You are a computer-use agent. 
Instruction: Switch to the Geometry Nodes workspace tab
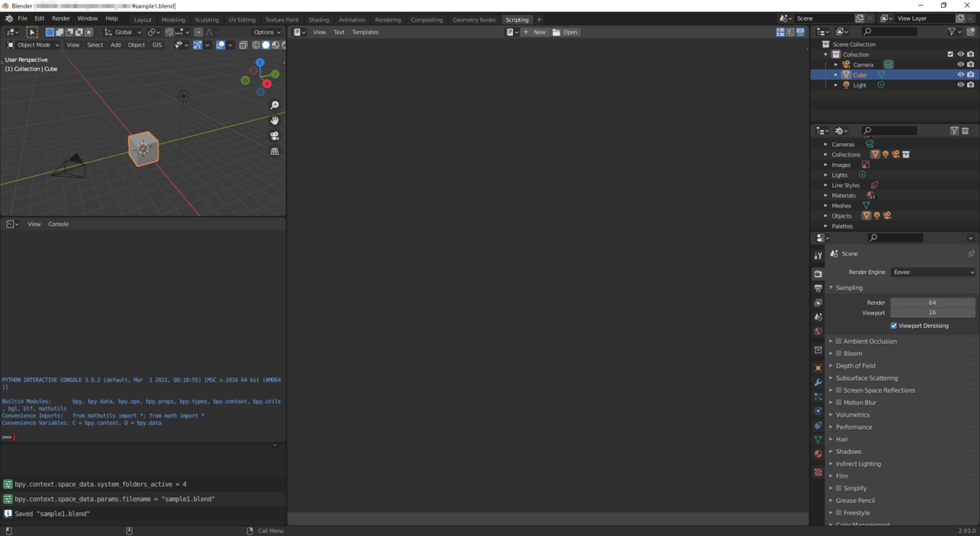[474, 20]
